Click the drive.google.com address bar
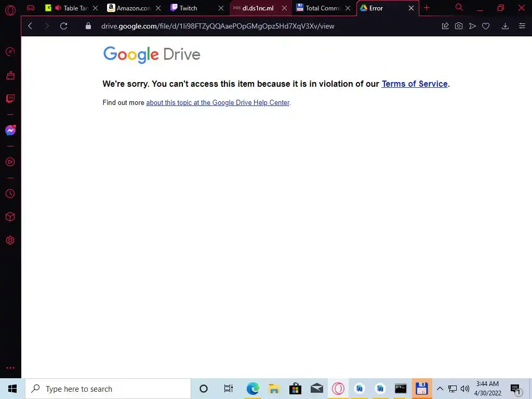The width and height of the screenshot is (532, 399). tap(217, 26)
